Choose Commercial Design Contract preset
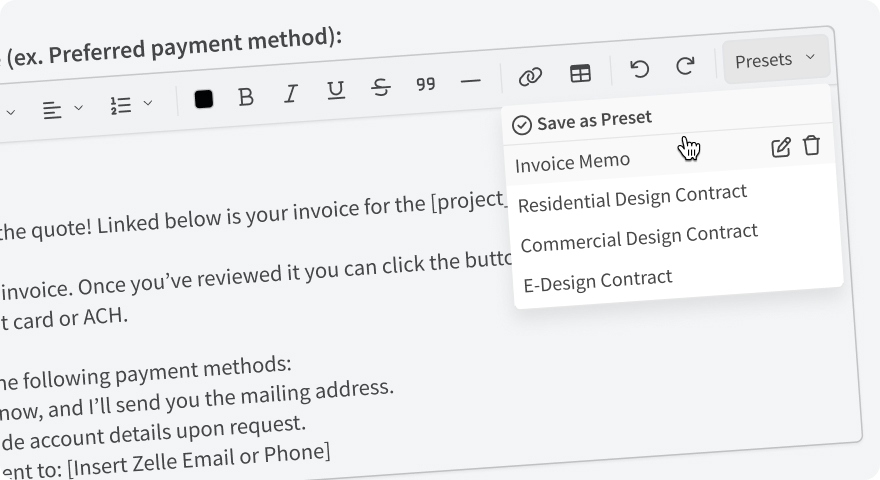This screenshot has width=880, height=480. [x=639, y=239]
